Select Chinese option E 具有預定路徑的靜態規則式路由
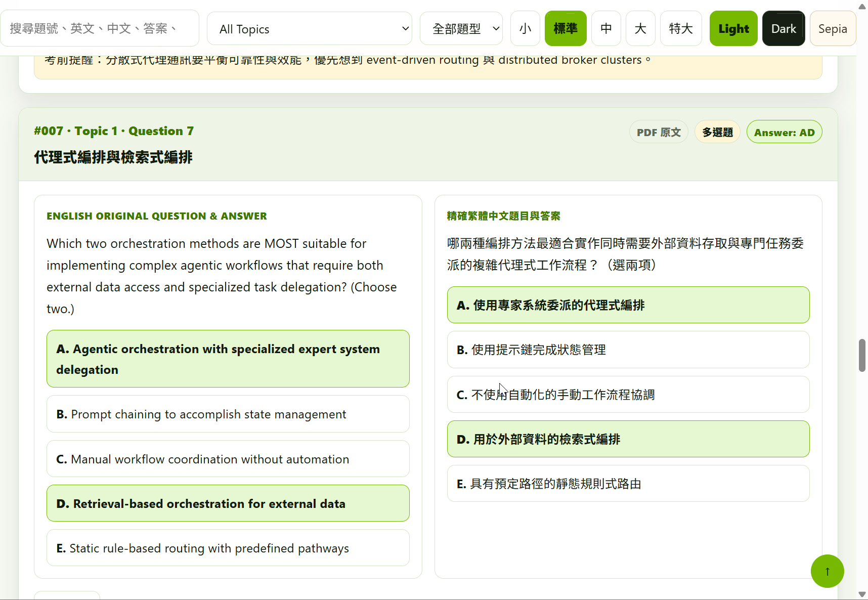 coord(628,484)
